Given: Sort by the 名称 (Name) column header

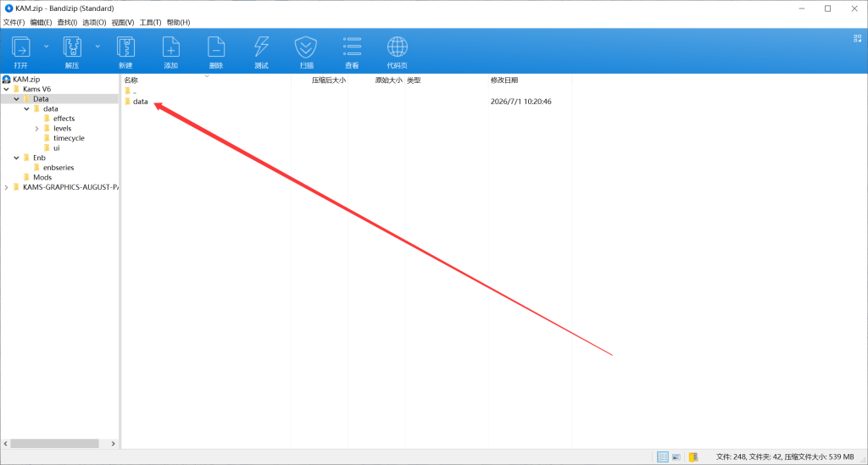Looking at the screenshot, I should pos(131,80).
